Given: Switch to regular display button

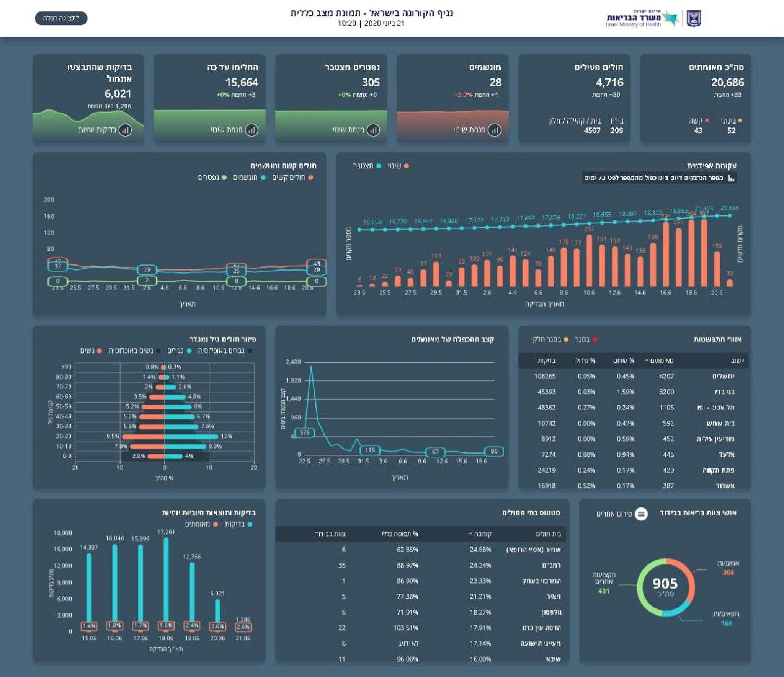Looking at the screenshot, I should tap(61, 18).
